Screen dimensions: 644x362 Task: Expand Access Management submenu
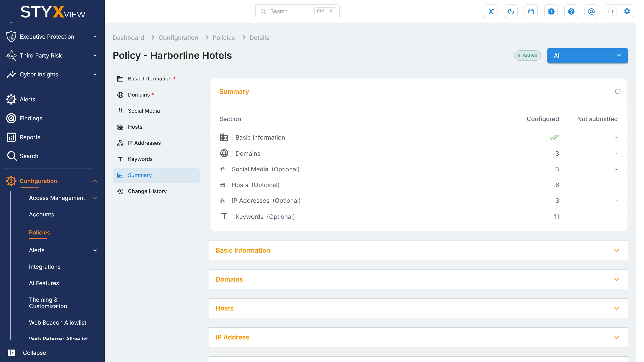coord(63,198)
